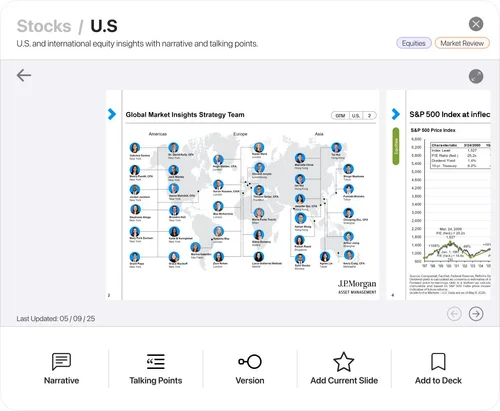Go to the previous slide
Viewport: 500px width, 411px height.
point(454,314)
